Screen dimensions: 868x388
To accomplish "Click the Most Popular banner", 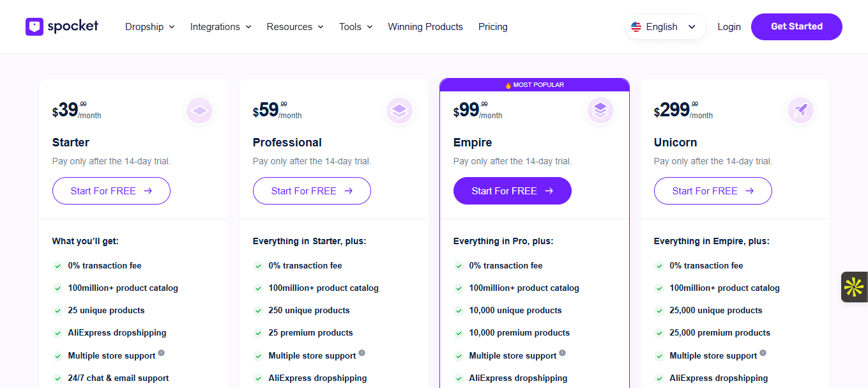I will pos(535,85).
